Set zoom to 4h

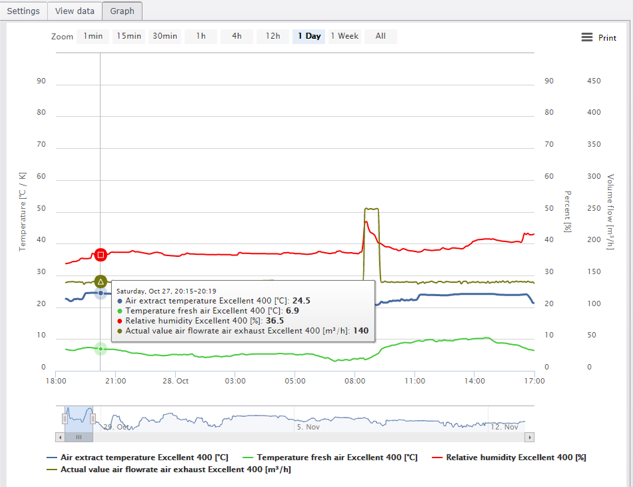(x=237, y=36)
